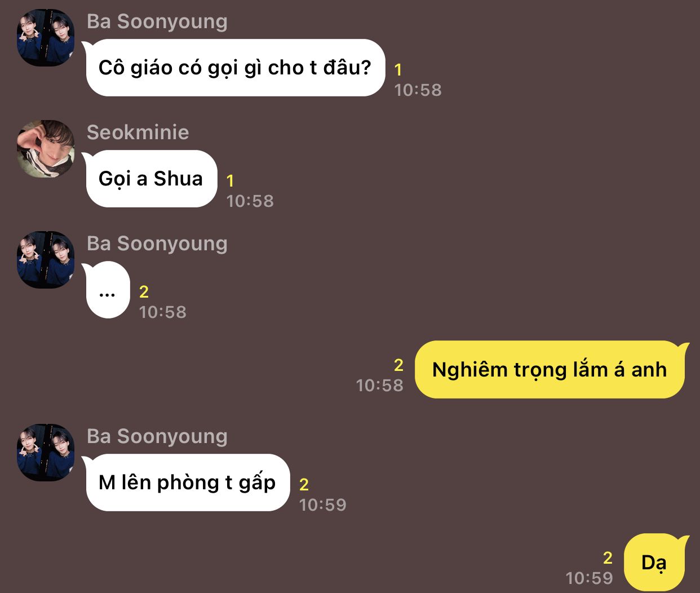700x593 pixels.
Task: Tap the yellow "Dạ" message bubble
Action: [654, 563]
